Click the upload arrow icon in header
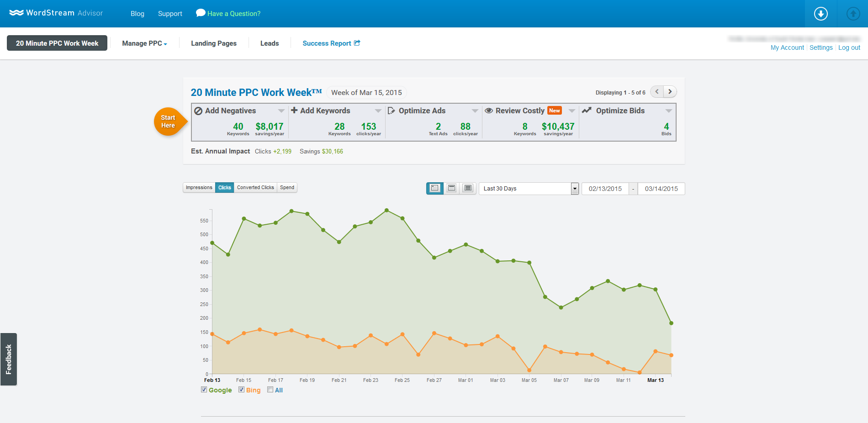 click(x=853, y=14)
